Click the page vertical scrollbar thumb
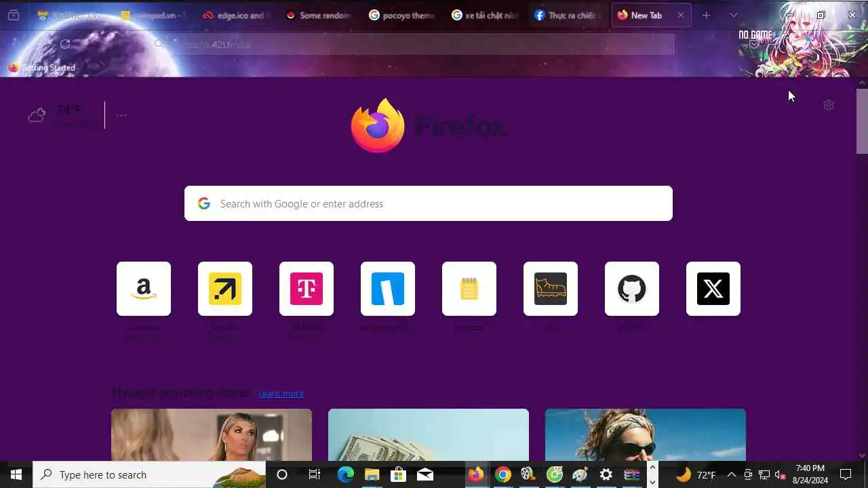 coord(862,121)
